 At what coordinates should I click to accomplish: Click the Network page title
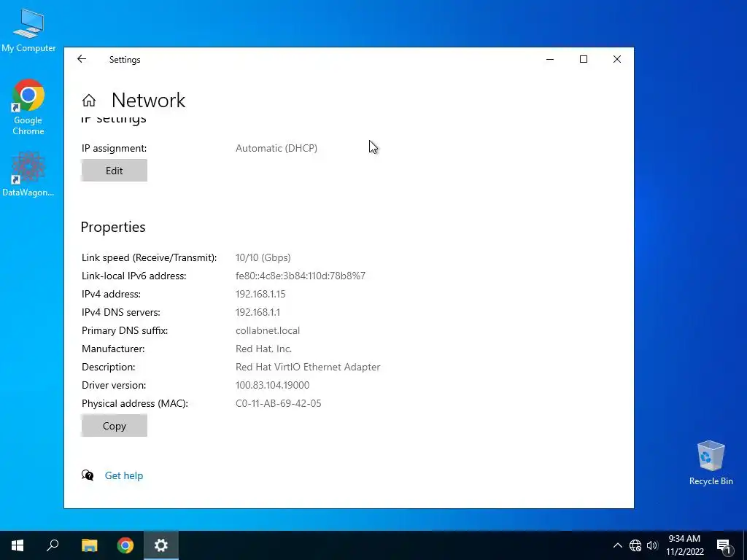(148, 101)
